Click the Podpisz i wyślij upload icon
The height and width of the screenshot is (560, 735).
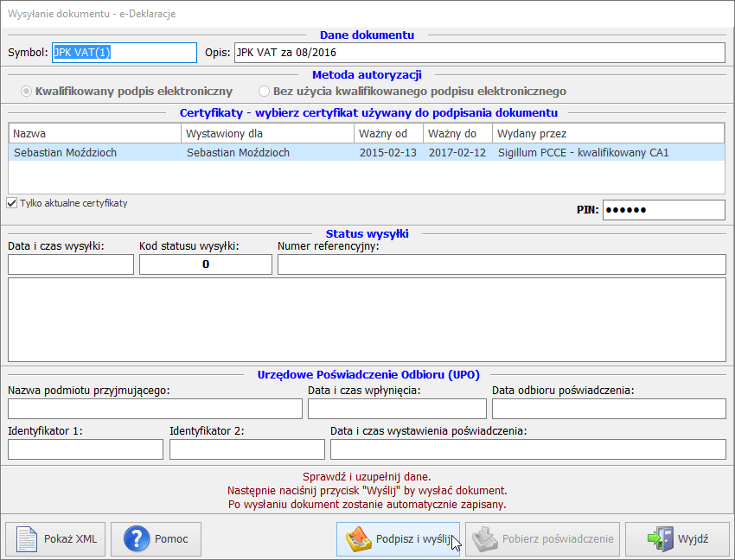point(358,539)
